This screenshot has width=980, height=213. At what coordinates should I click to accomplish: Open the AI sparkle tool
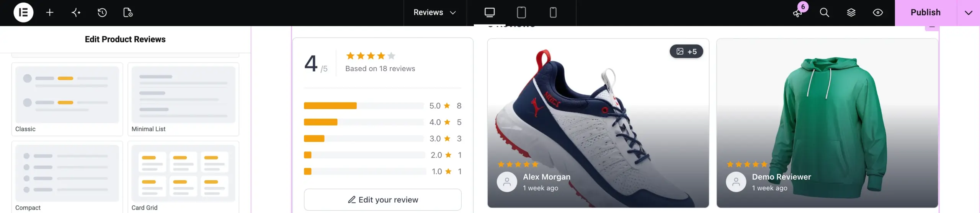(x=76, y=13)
